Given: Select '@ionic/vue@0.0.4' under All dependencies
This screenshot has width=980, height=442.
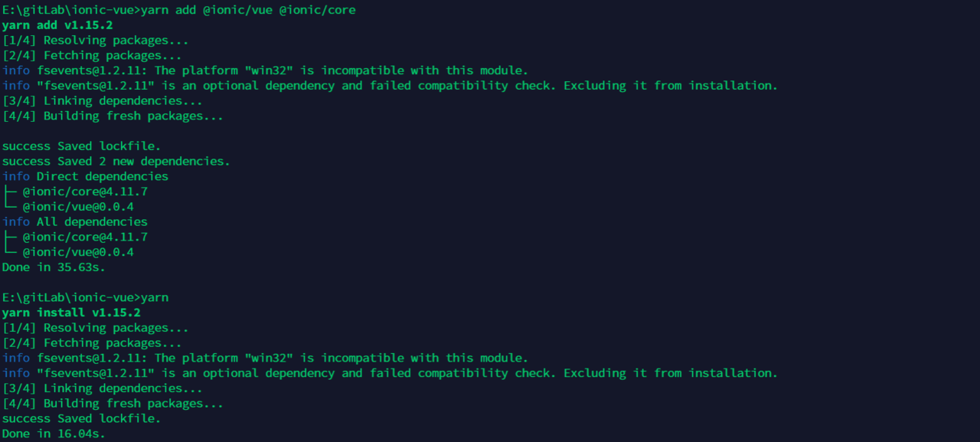Looking at the screenshot, I should click(x=78, y=252).
